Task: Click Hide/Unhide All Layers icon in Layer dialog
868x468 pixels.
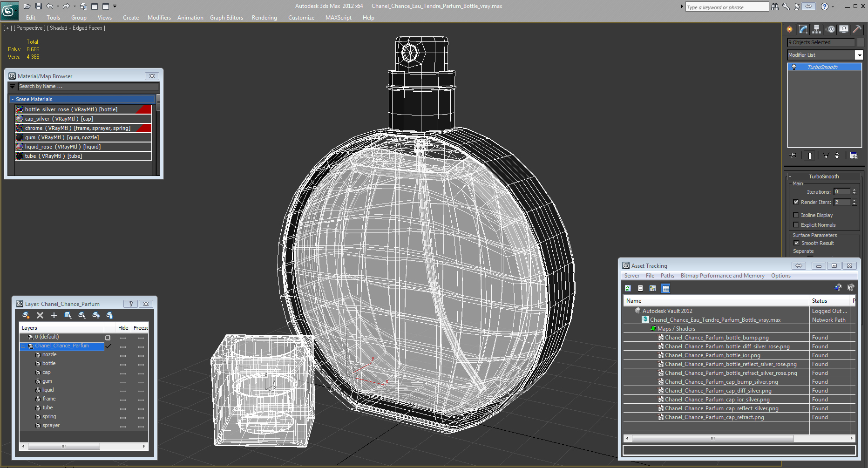Action: tap(96, 315)
